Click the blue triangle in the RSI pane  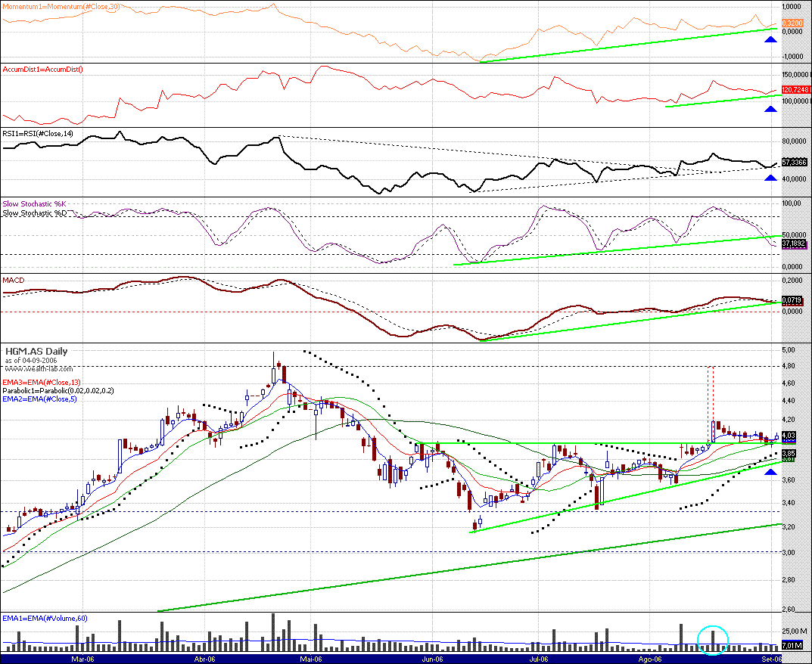click(771, 178)
